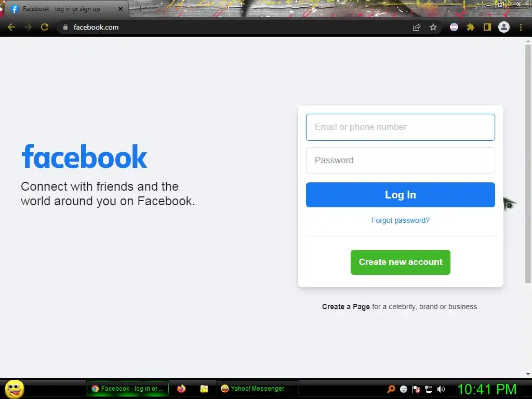The height and width of the screenshot is (399, 532).
Task: Click the blue Log In button
Action: coord(401,195)
